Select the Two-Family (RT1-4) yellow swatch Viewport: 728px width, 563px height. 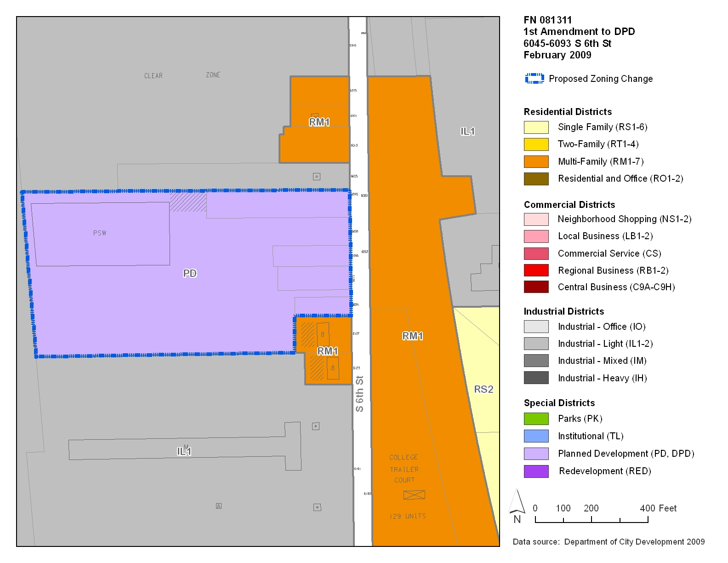(x=536, y=144)
